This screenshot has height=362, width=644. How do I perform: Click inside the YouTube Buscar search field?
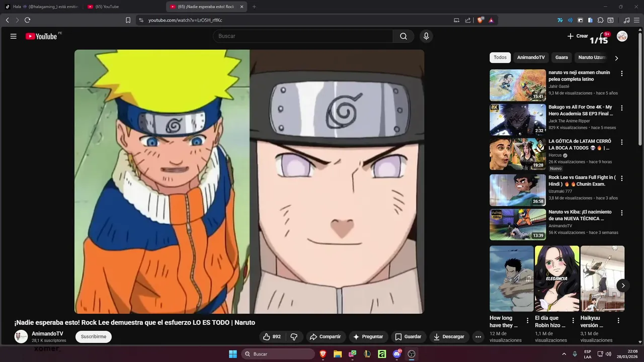303,36
